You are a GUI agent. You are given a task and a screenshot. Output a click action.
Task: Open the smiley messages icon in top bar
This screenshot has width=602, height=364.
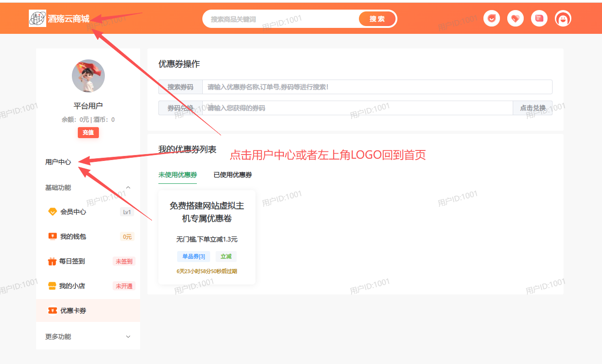point(492,18)
